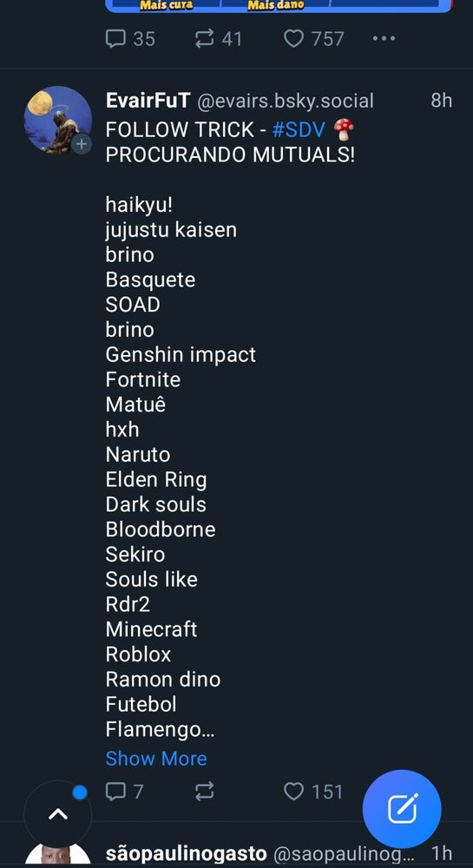The width and height of the screenshot is (473, 868).
Task: Reply to EvairFuT's post with 7 comments
Action: (124, 792)
